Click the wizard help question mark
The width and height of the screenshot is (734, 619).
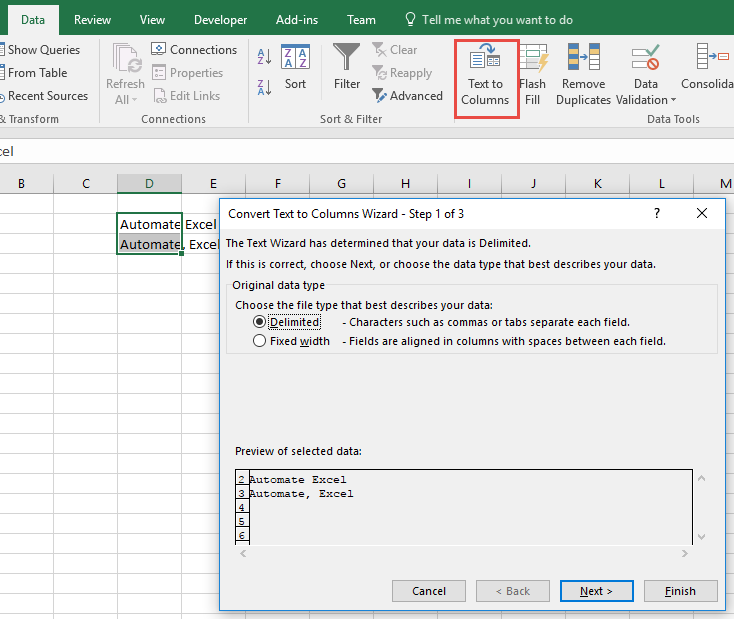tap(657, 214)
